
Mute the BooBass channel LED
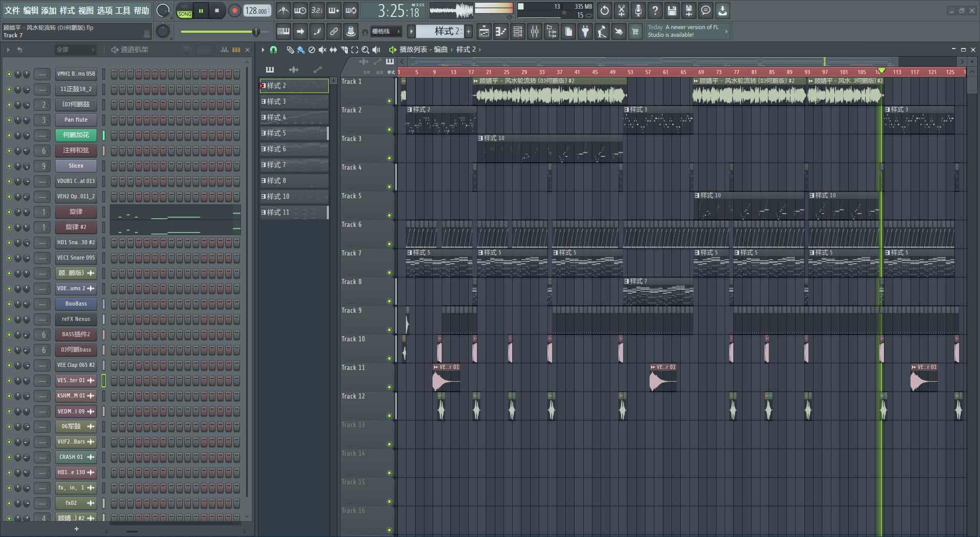(x=9, y=303)
